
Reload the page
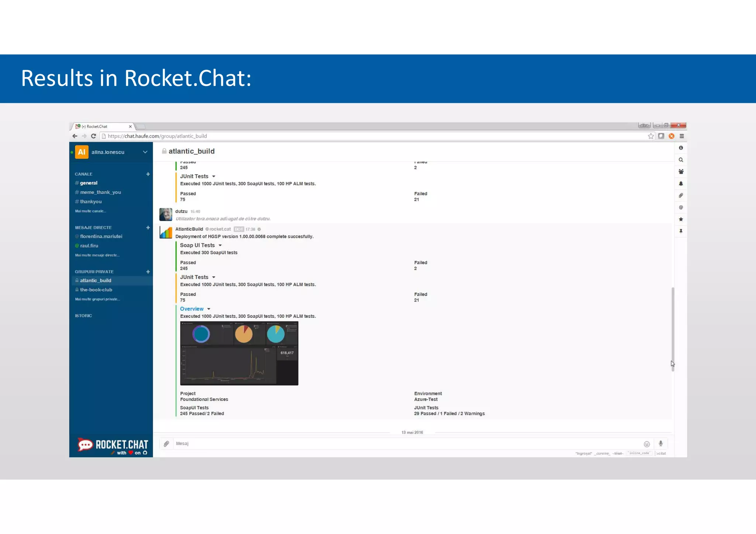coord(93,136)
